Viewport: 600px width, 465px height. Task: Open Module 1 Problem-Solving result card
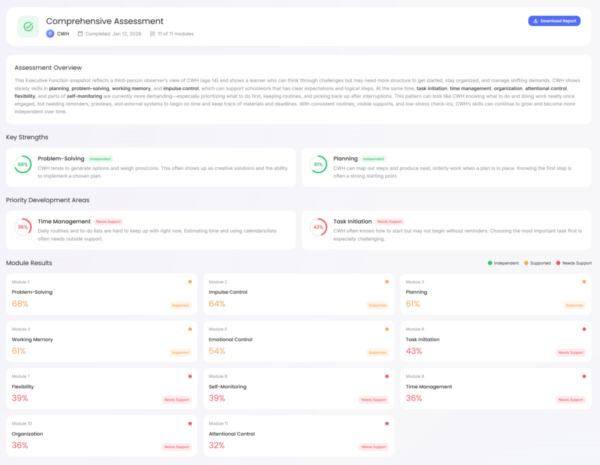(100, 295)
